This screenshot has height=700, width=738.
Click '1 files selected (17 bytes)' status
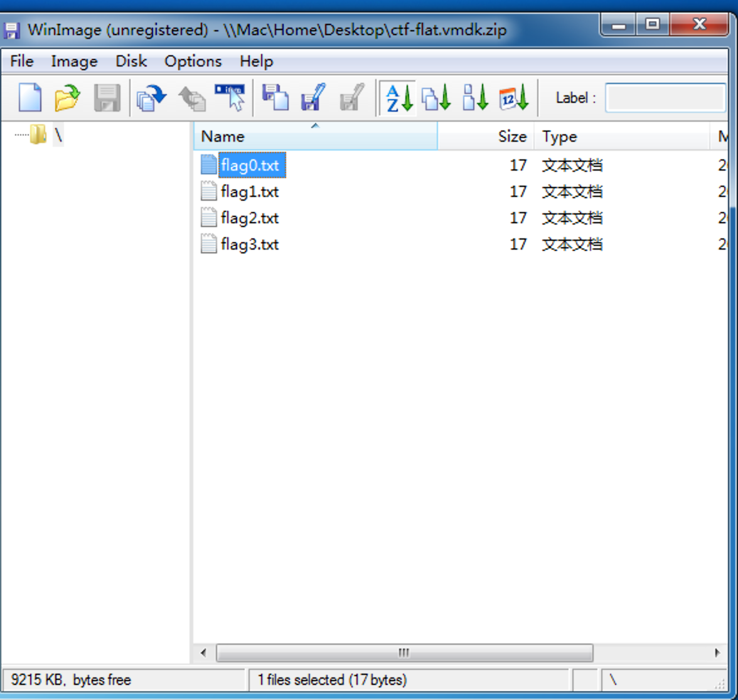pos(333,680)
